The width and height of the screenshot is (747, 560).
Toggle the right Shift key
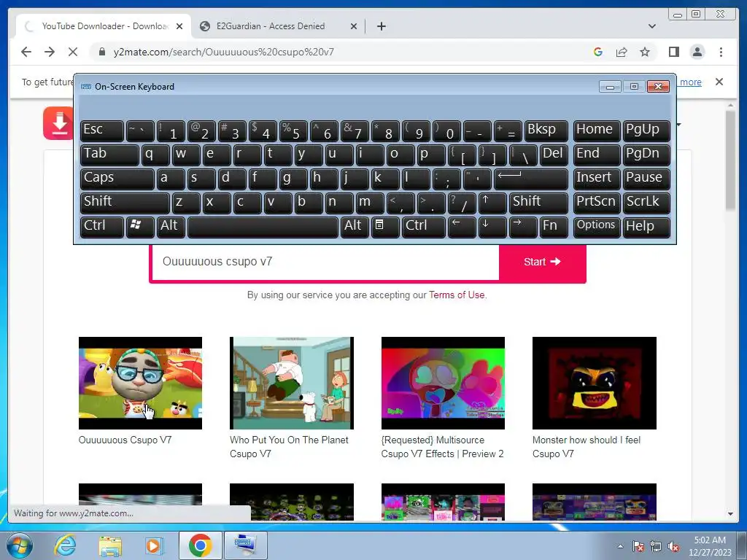538,203
